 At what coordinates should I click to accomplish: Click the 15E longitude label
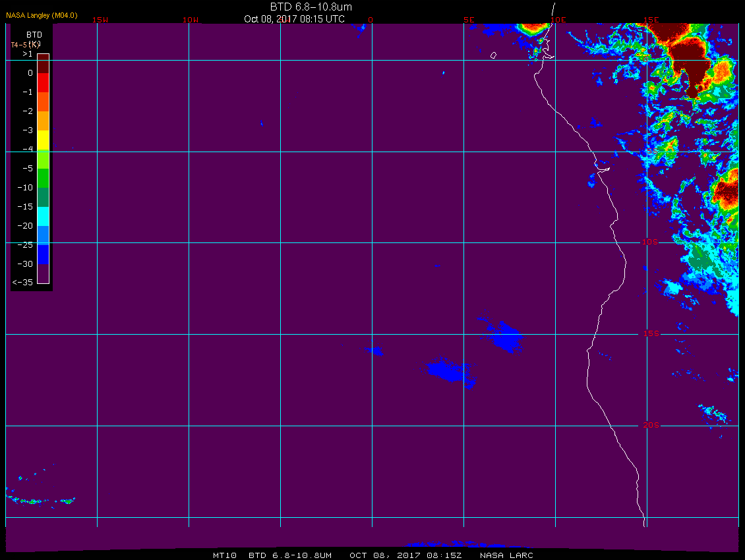click(x=651, y=20)
